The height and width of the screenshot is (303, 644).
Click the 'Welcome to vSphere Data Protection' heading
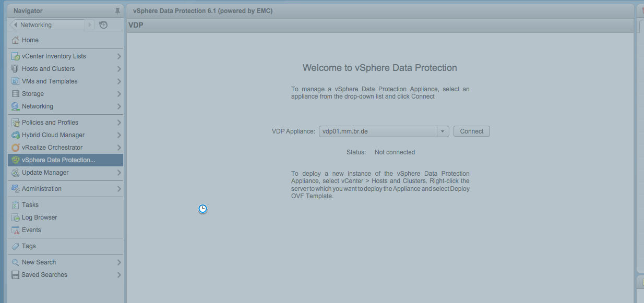coord(380,68)
